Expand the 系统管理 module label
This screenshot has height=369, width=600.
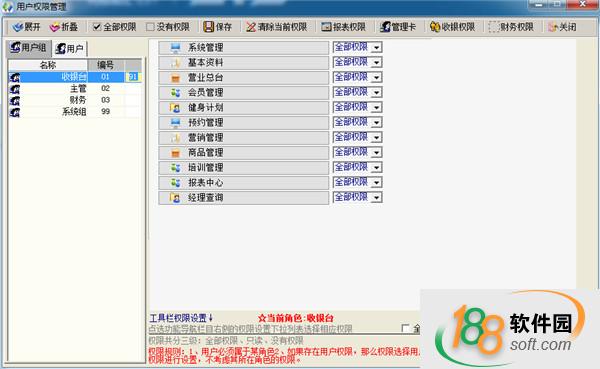(x=205, y=48)
